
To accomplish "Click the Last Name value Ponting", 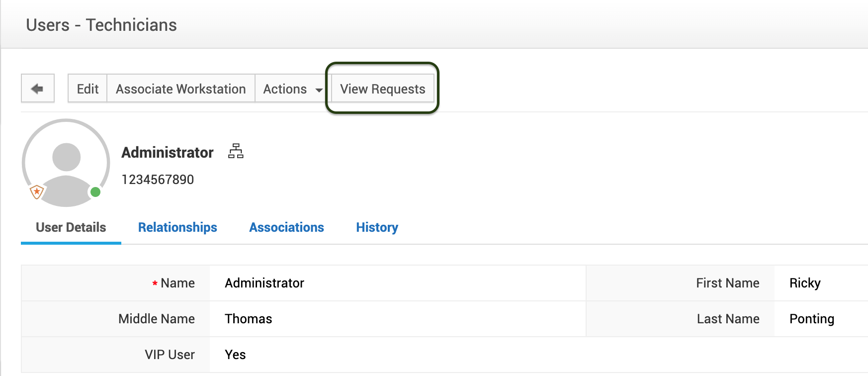I will 812,319.
